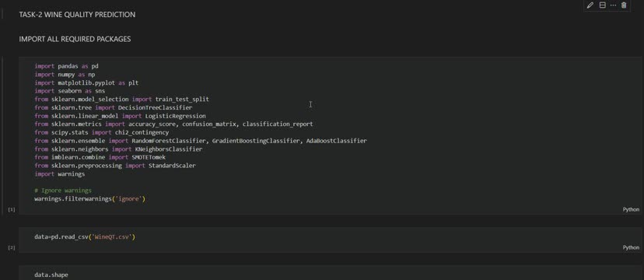Screen dimensions: 644x280
Task: Click the '# Ignore warnings' comment line
Action: click(63, 191)
